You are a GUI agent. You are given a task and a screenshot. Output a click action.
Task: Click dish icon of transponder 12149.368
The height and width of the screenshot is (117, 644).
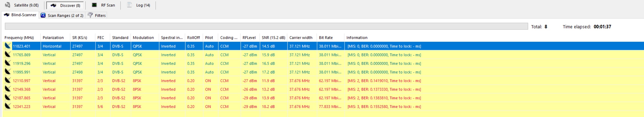point(8,89)
